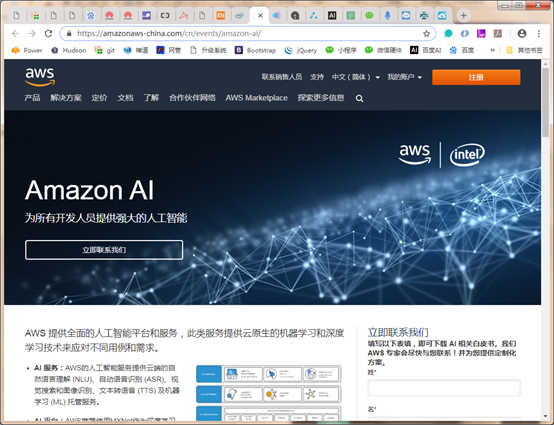
Task: Click the 姓 input field in the form
Action: (444, 388)
